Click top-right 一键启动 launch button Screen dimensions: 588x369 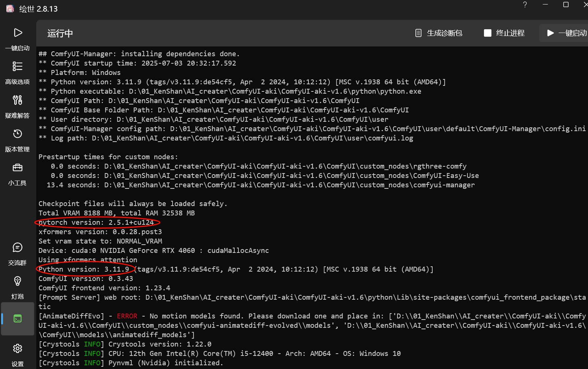566,33
